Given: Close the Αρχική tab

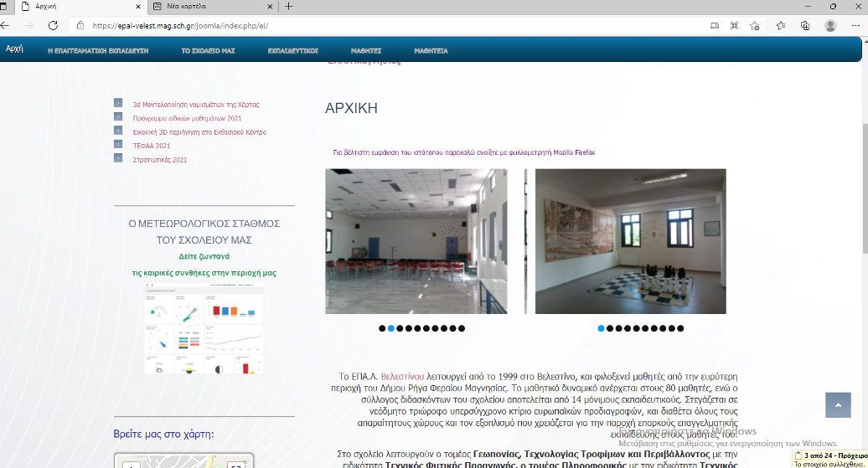Looking at the screenshot, I should (x=138, y=7).
